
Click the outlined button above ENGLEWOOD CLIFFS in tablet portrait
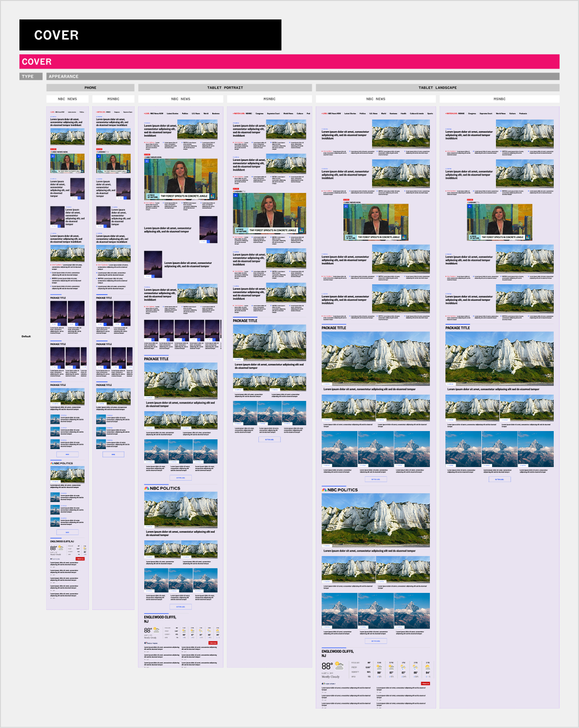(181, 607)
